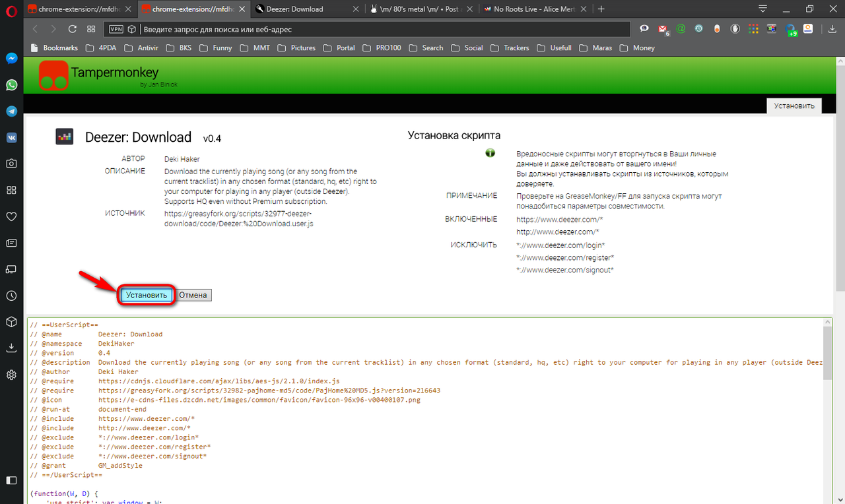Open VK messenger in the sidebar
This screenshot has width=845, height=504.
click(11, 137)
